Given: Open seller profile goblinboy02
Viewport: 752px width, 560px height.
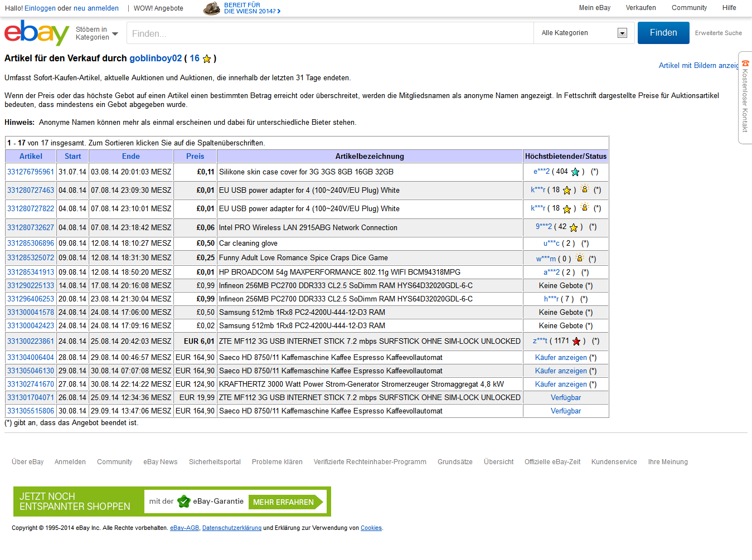Looking at the screenshot, I should (156, 59).
